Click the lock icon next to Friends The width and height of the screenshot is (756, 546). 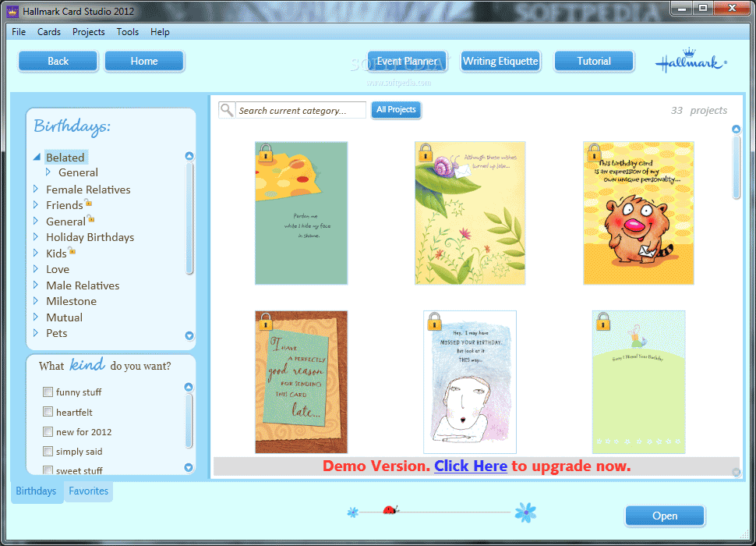88,202
